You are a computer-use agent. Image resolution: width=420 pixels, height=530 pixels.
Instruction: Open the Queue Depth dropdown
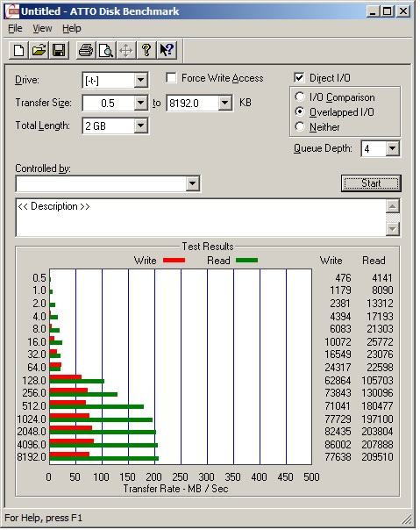(x=392, y=148)
